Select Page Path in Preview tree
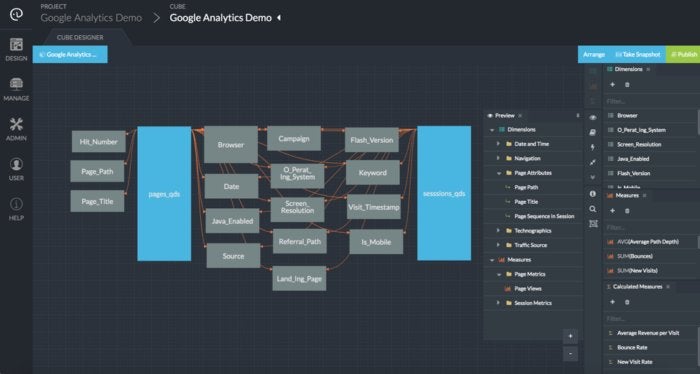The image size is (700, 374). click(526, 187)
